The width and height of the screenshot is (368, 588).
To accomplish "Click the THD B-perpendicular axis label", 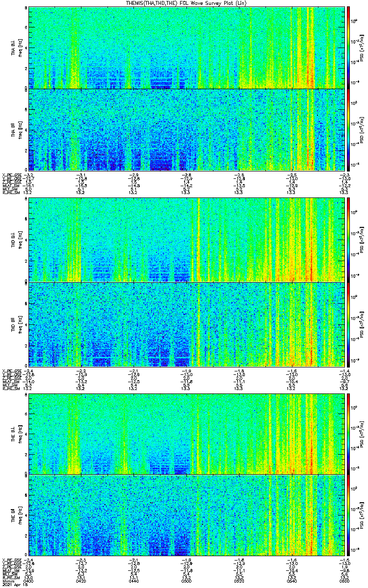I will [x=14, y=239].
